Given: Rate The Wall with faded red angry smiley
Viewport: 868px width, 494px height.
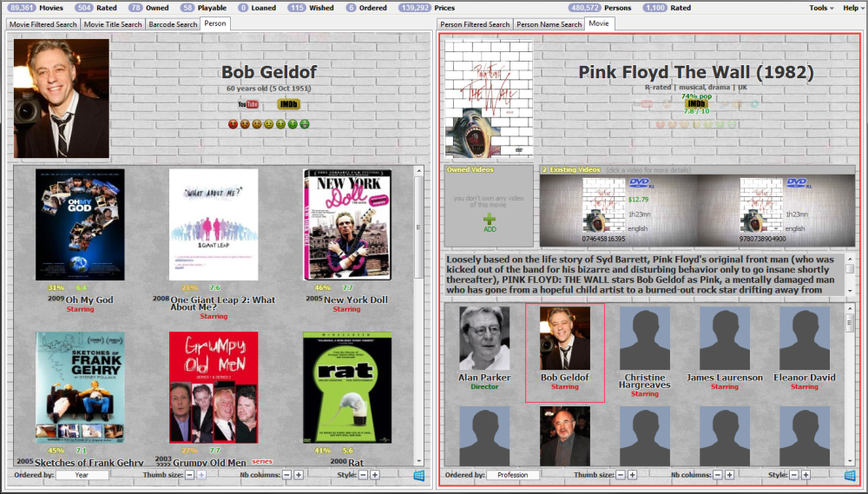Looking at the screenshot, I should pos(660,124).
